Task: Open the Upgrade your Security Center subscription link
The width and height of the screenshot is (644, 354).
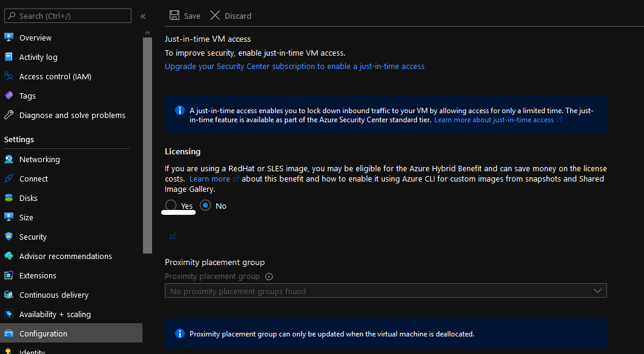Action: point(294,66)
